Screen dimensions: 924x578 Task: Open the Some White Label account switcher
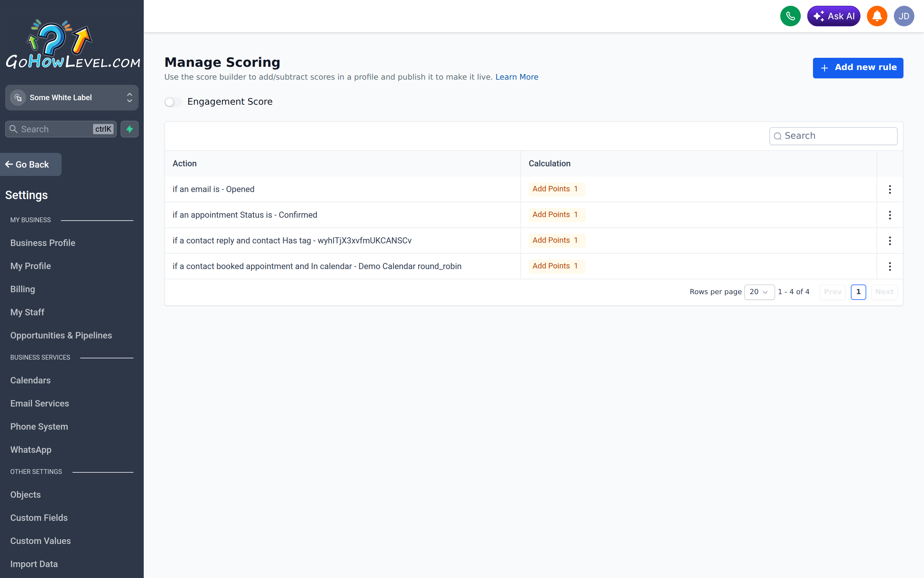click(72, 98)
